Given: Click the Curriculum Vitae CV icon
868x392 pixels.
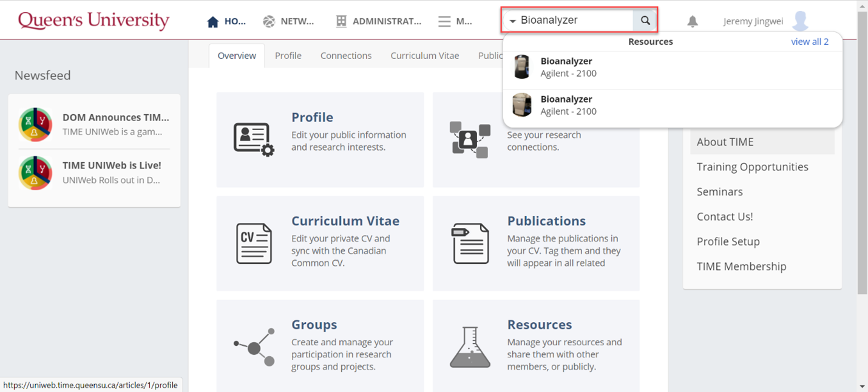Looking at the screenshot, I should 254,243.
